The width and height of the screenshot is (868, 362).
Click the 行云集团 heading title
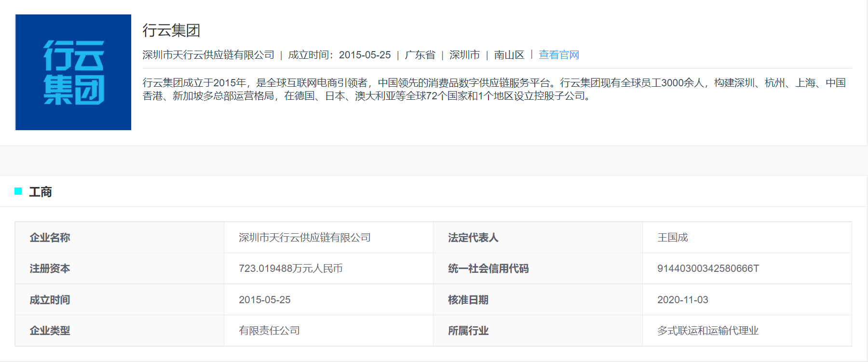click(x=171, y=30)
